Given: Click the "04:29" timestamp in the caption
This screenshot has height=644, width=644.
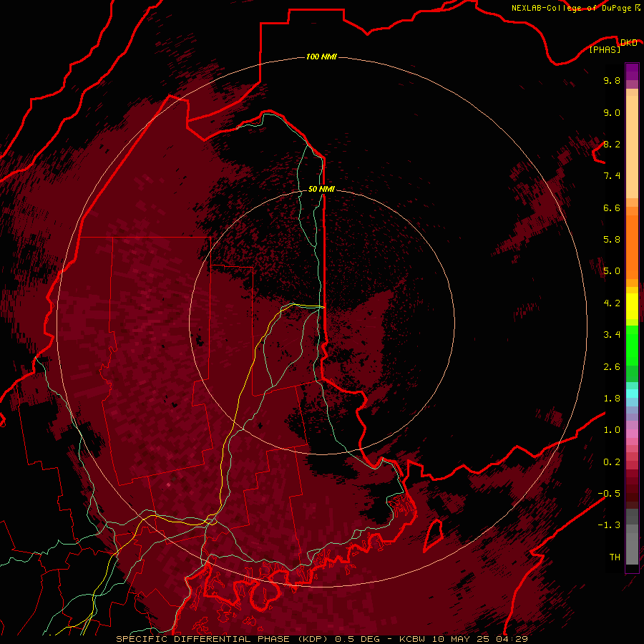Looking at the screenshot, I should point(512,639).
